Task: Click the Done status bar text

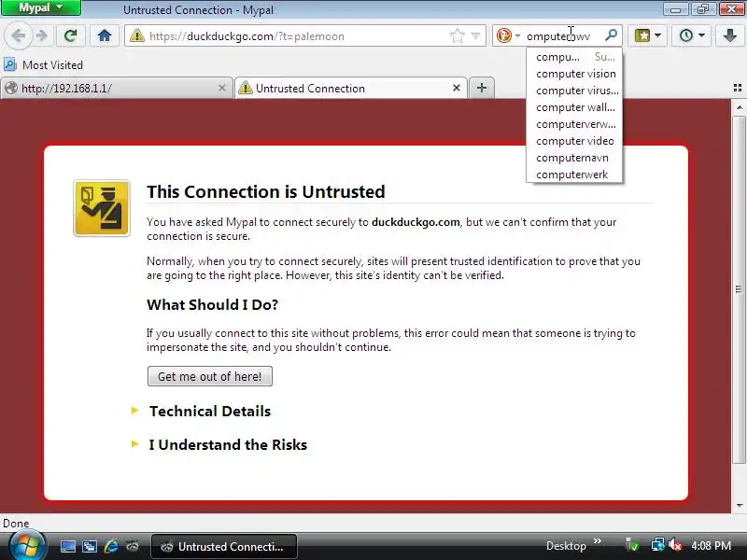Action: [16, 524]
